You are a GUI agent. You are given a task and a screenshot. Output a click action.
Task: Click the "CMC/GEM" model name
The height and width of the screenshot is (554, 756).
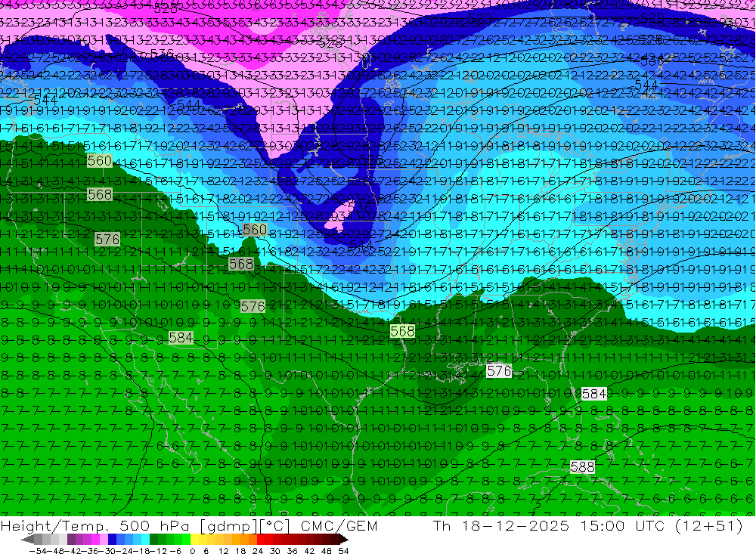pyautogui.click(x=339, y=525)
